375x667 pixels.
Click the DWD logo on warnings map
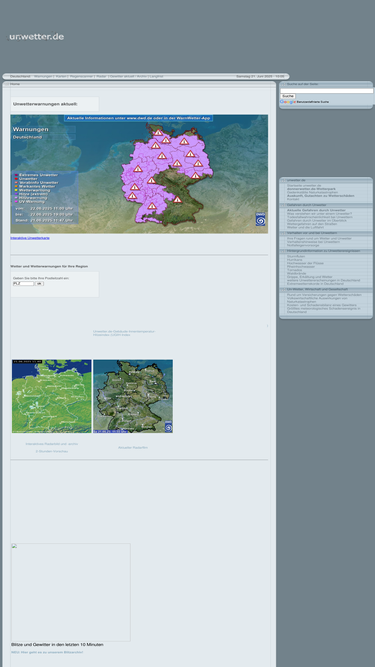(x=260, y=219)
